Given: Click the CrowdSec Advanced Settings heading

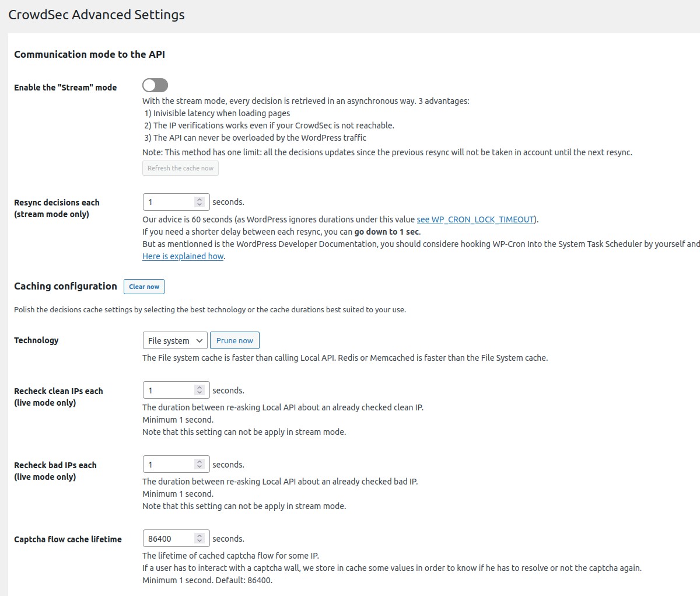Looking at the screenshot, I should (96, 15).
